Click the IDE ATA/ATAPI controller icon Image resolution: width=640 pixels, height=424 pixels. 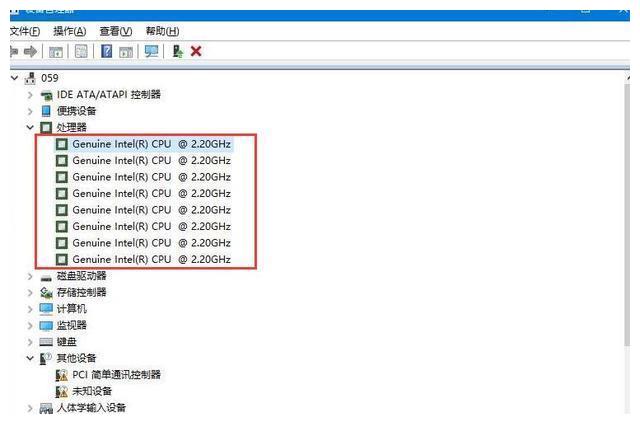[47, 95]
